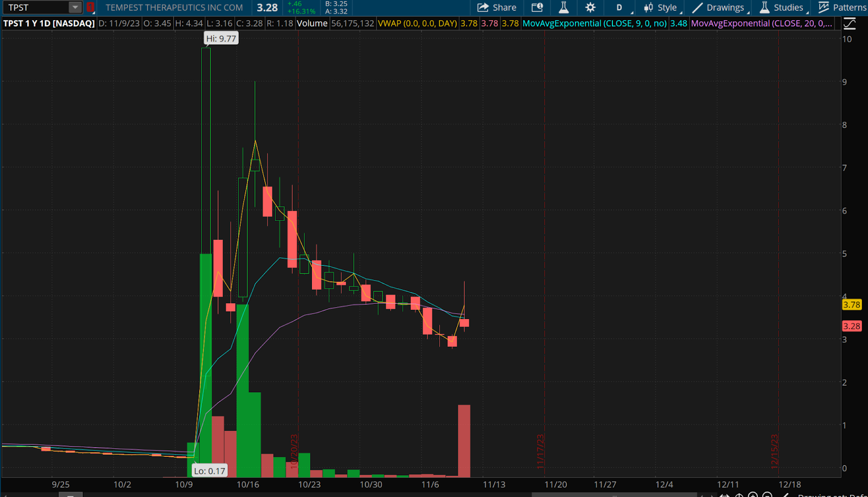Select the MovAvgExponential 20 study label
Viewport: 868px width, 497px height.
(x=761, y=23)
